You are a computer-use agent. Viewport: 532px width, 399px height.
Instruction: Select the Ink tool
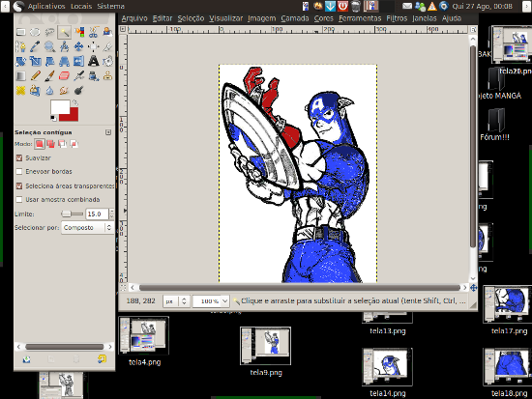pyautogui.click(x=94, y=76)
